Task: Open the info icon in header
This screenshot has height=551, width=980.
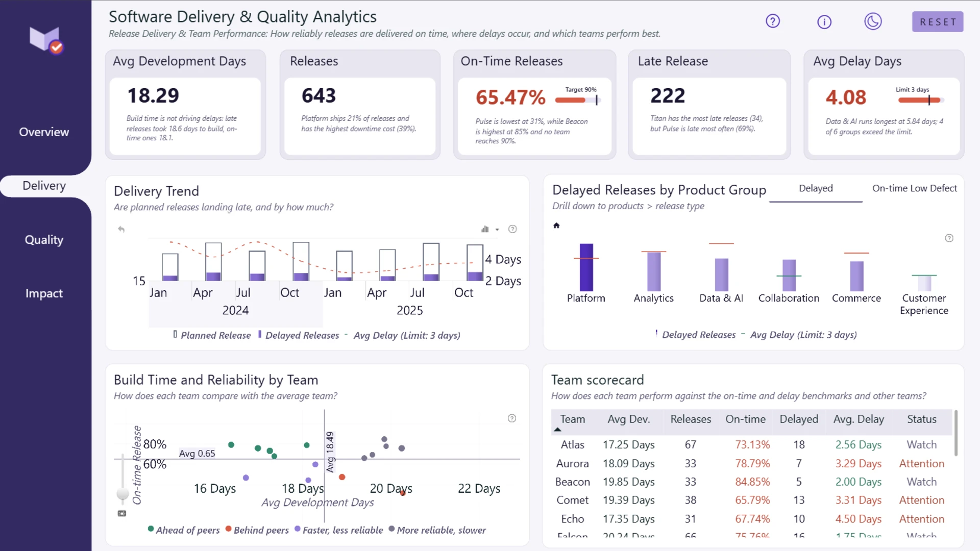Action: click(x=824, y=22)
